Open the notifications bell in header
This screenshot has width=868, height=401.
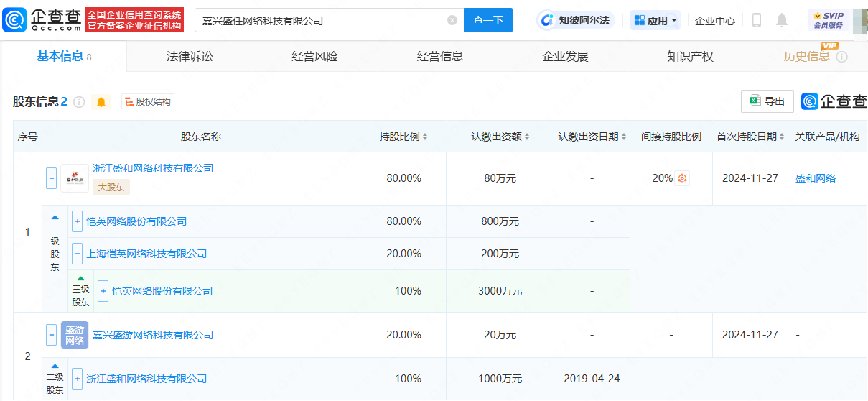tap(782, 20)
